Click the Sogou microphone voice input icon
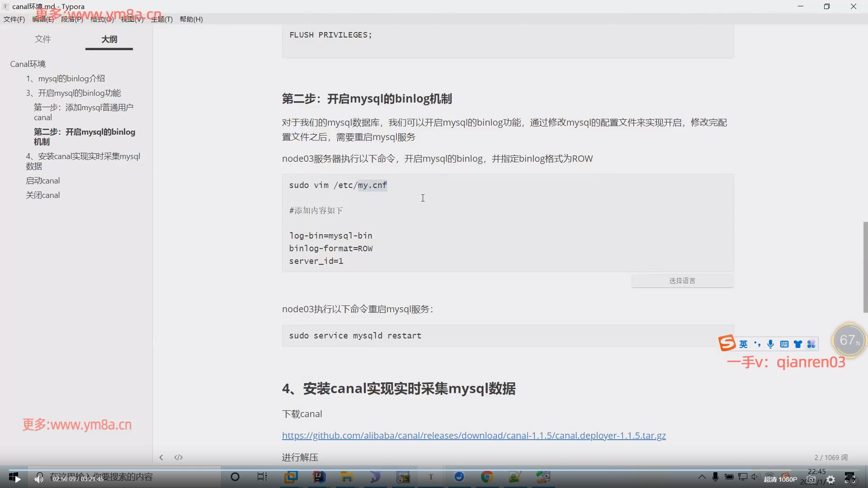 point(771,344)
